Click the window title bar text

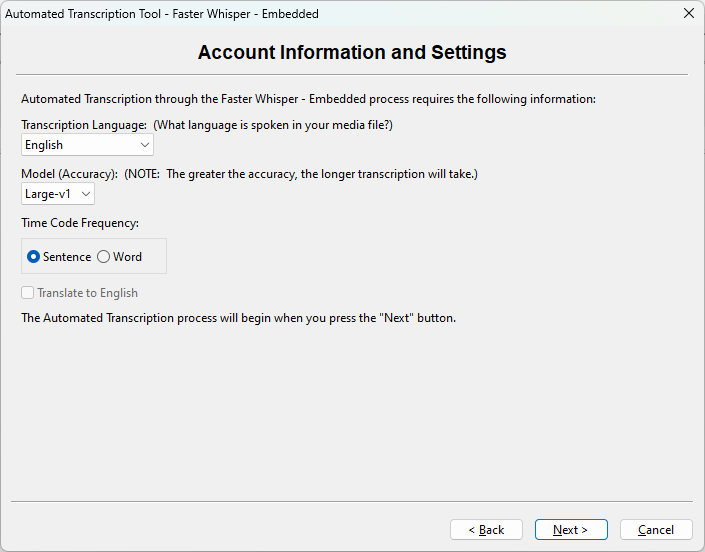[x=162, y=14]
